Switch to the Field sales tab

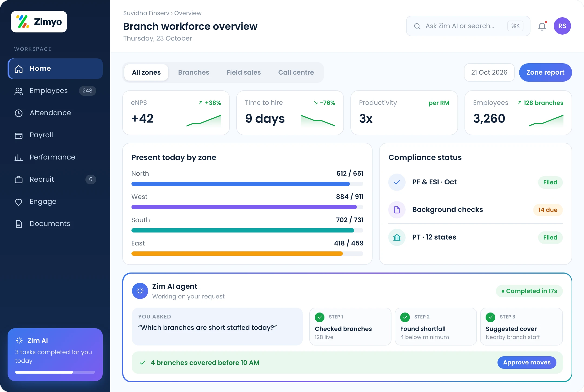244,72
